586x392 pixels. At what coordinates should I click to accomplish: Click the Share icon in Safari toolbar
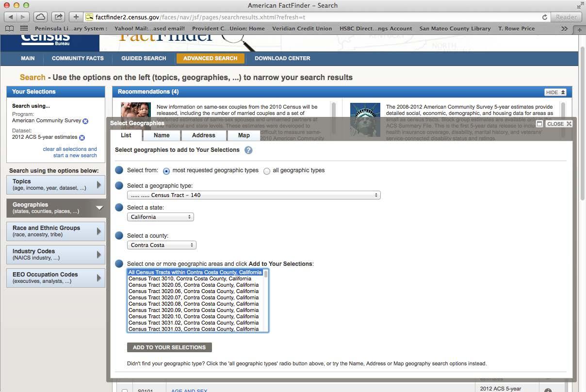(58, 17)
